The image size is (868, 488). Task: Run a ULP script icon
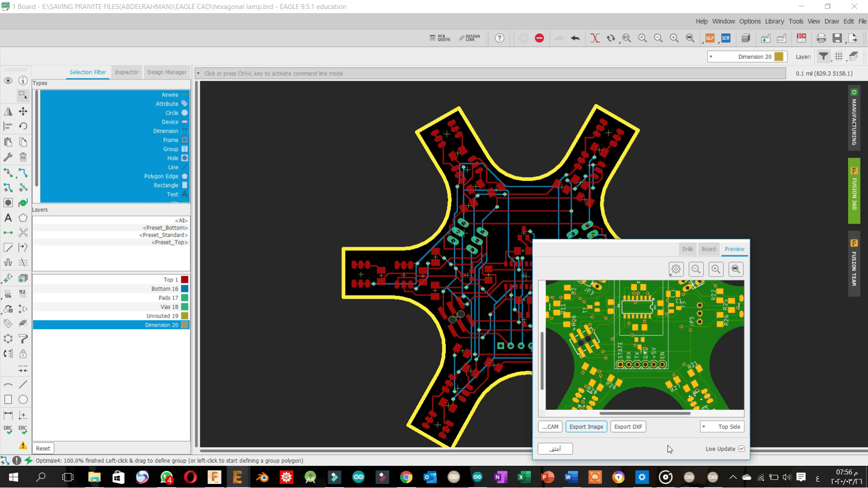pyautogui.click(x=710, y=38)
